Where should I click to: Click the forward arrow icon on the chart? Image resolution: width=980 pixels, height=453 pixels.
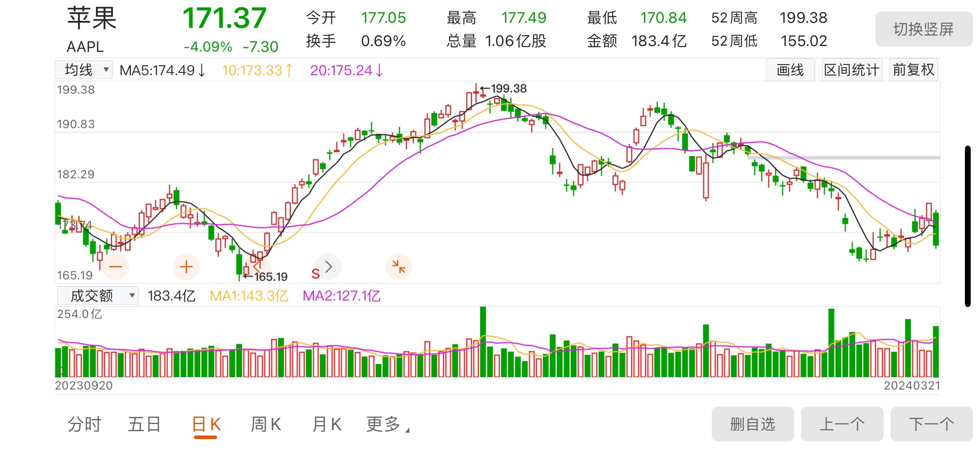pyautogui.click(x=328, y=266)
